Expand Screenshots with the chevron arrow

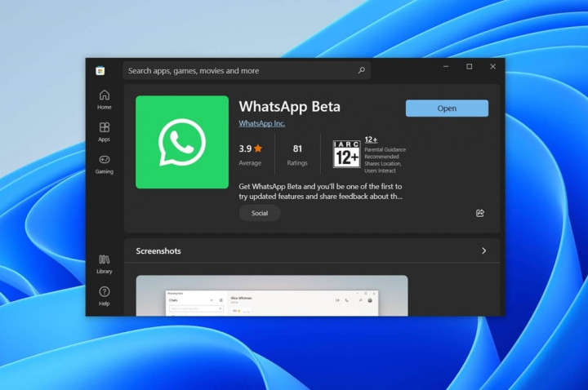click(x=483, y=250)
